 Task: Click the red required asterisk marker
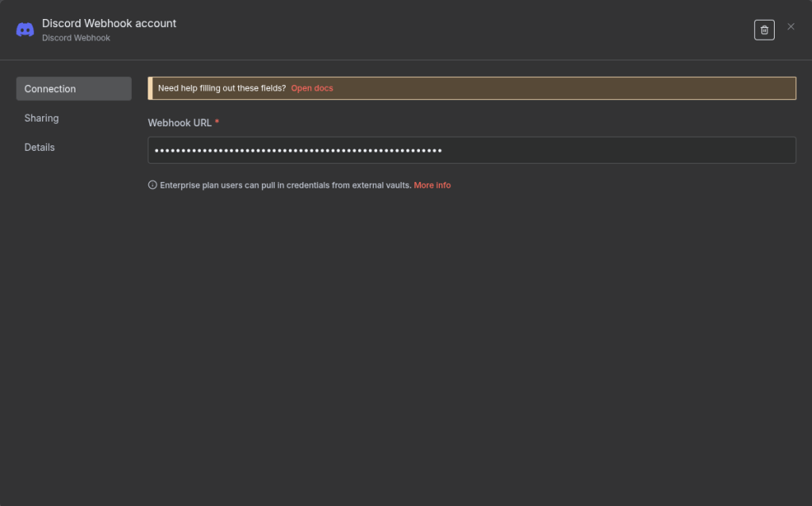pos(217,122)
